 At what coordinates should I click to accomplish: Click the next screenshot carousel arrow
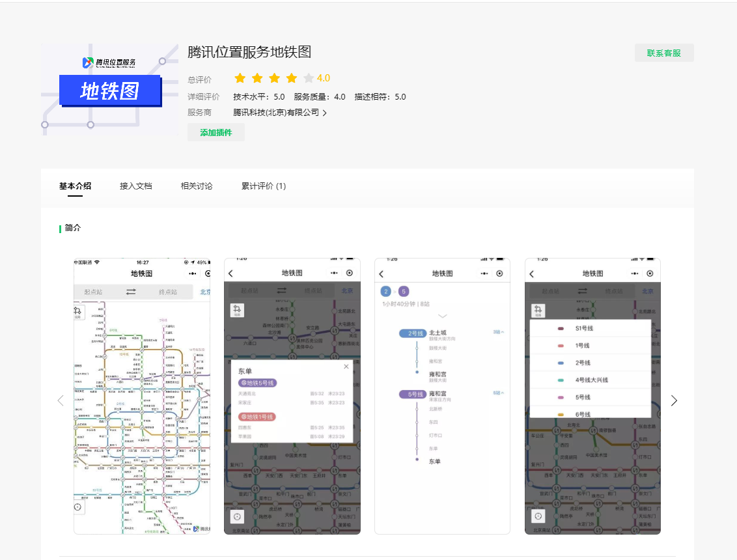[x=674, y=400]
